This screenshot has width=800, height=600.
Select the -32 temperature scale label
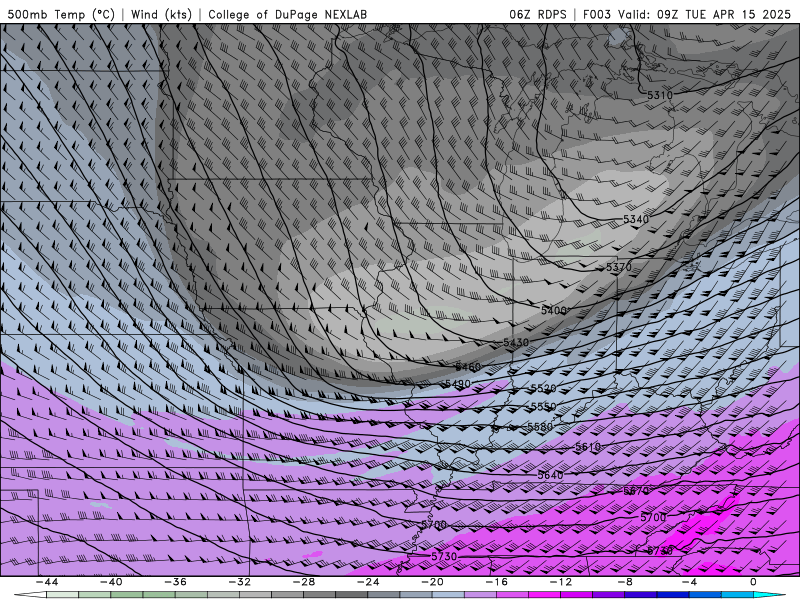point(239,582)
